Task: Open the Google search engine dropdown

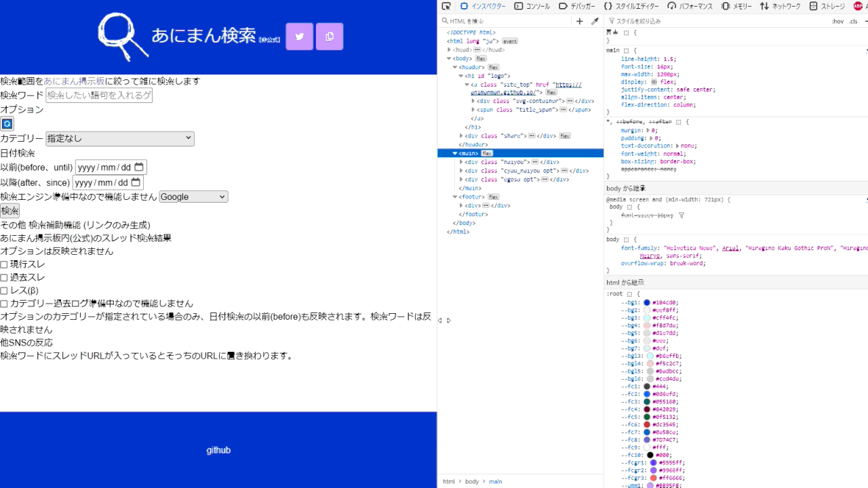Action: click(193, 197)
